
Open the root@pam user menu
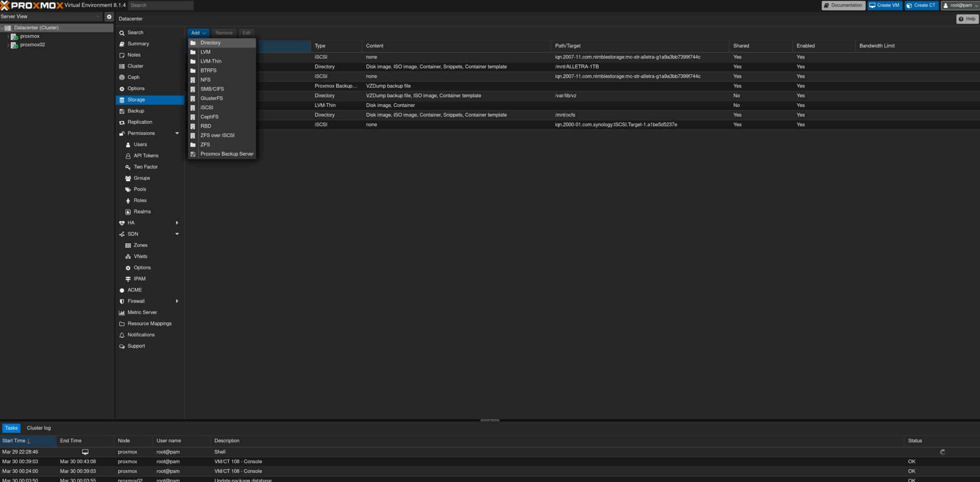(960, 5)
